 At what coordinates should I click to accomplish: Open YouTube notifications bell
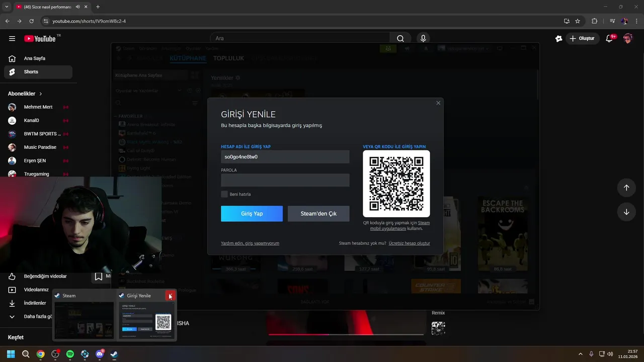point(609,39)
